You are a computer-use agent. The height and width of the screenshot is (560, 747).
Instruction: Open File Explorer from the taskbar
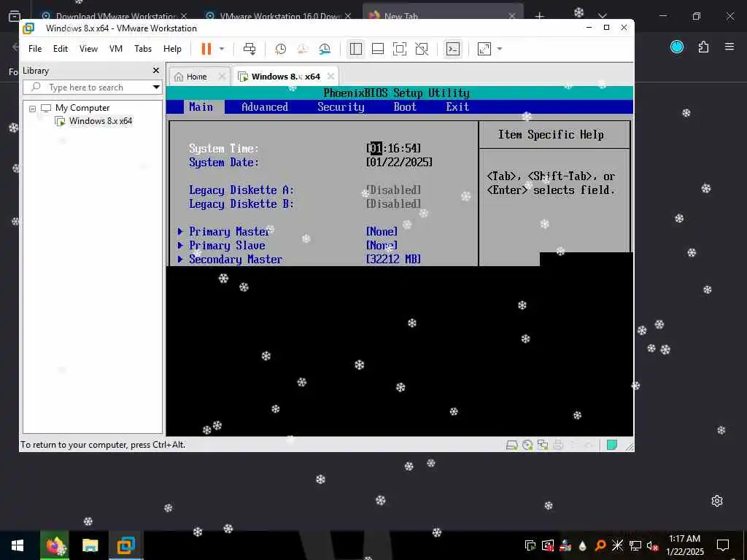[x=90, y=545]
